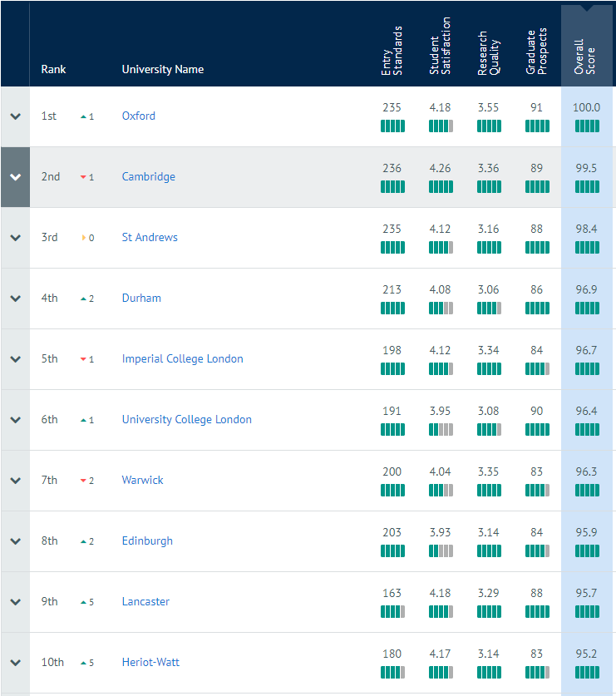Expand the Oxford row details chevron
Screen dimensions: 616x696
pyautogui.click(x=16, y=116)
